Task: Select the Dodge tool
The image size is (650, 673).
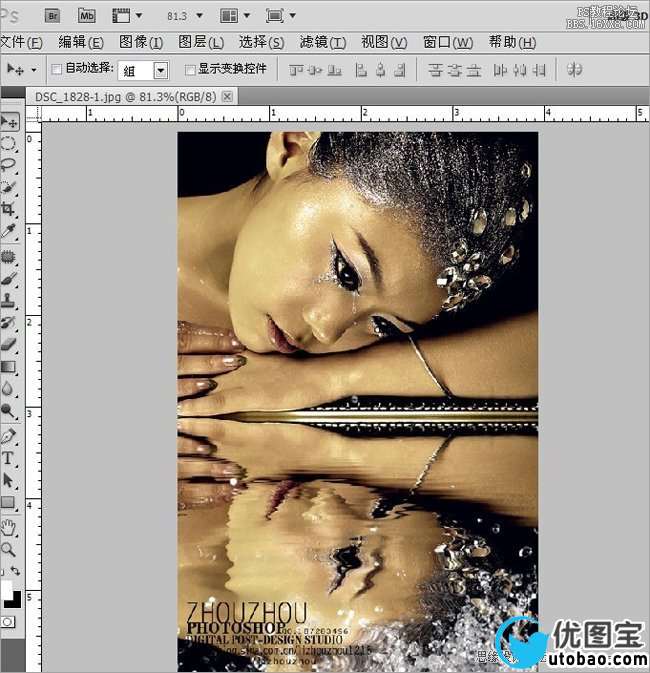Action: 9,411
